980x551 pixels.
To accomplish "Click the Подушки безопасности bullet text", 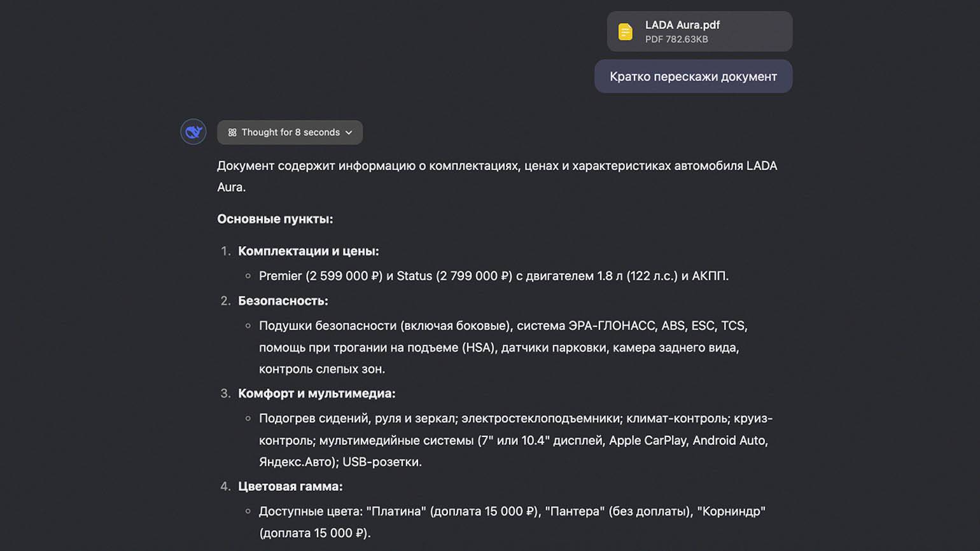I will [503, 347].
